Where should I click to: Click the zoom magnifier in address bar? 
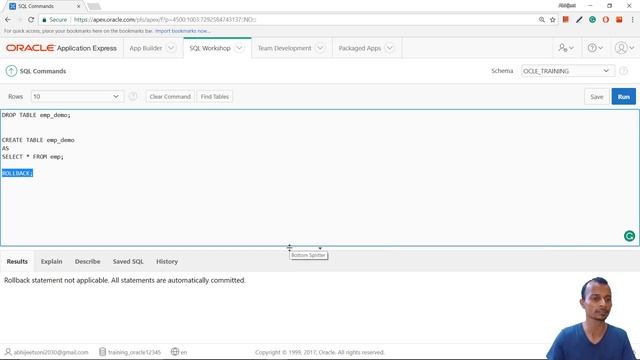click(x=542, y=20)
